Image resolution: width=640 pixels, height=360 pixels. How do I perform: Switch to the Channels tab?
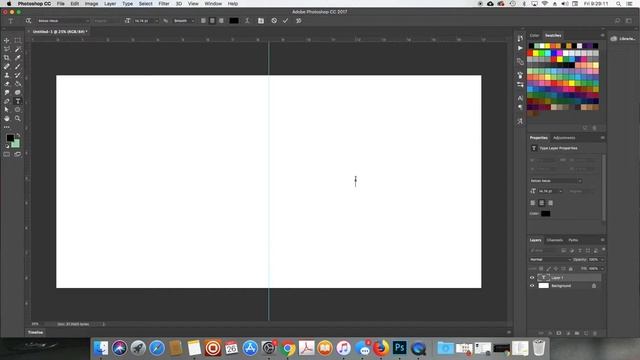(x=554, y=240)
